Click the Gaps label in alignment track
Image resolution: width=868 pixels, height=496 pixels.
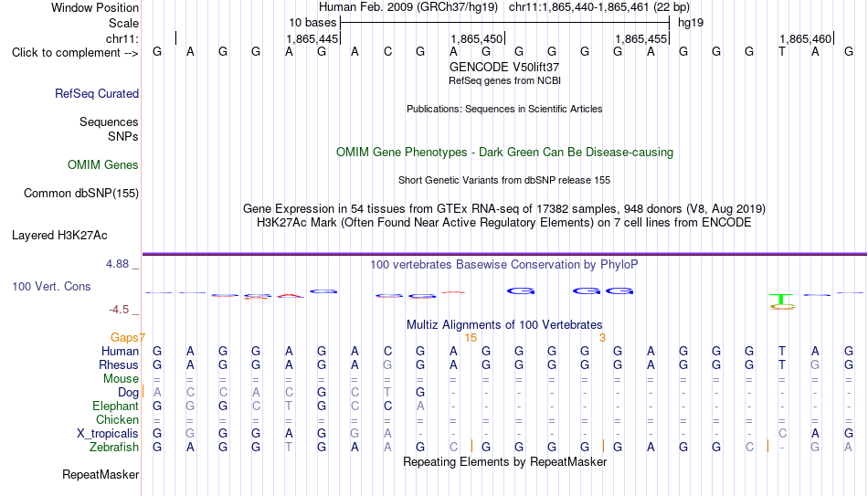pos(124,338)
